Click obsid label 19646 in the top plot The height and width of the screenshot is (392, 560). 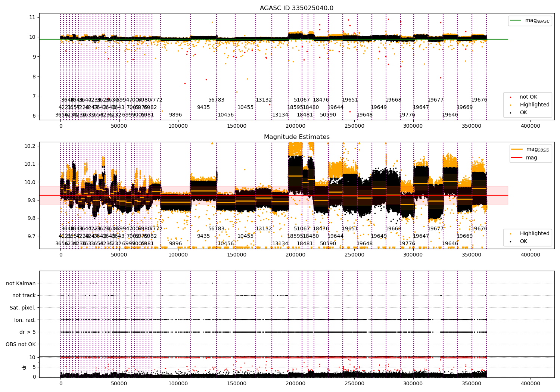coord(450,115)
